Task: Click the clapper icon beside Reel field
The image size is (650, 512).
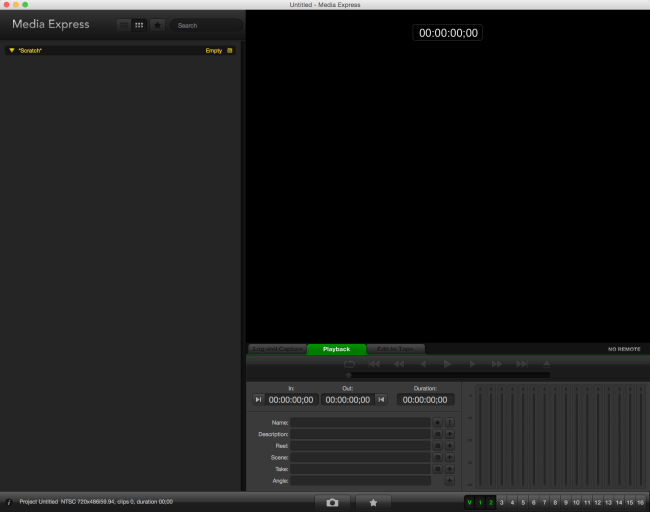Action: click(x=437, y=446)
